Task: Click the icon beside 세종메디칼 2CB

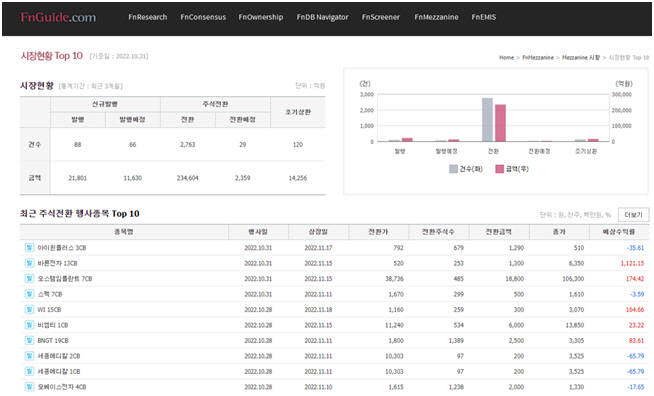Action: coord(29,356)
